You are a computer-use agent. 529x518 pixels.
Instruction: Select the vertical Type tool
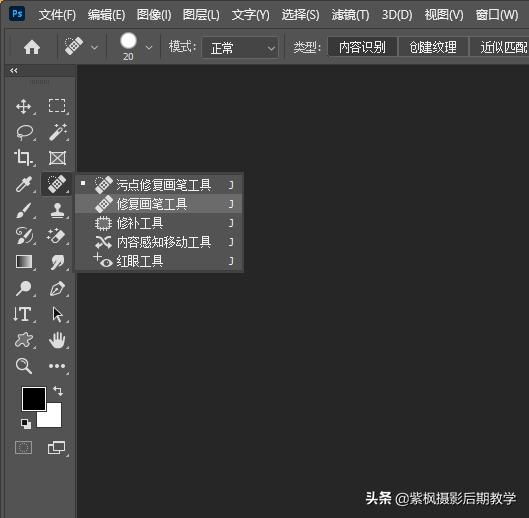click(x=23, y=314)
